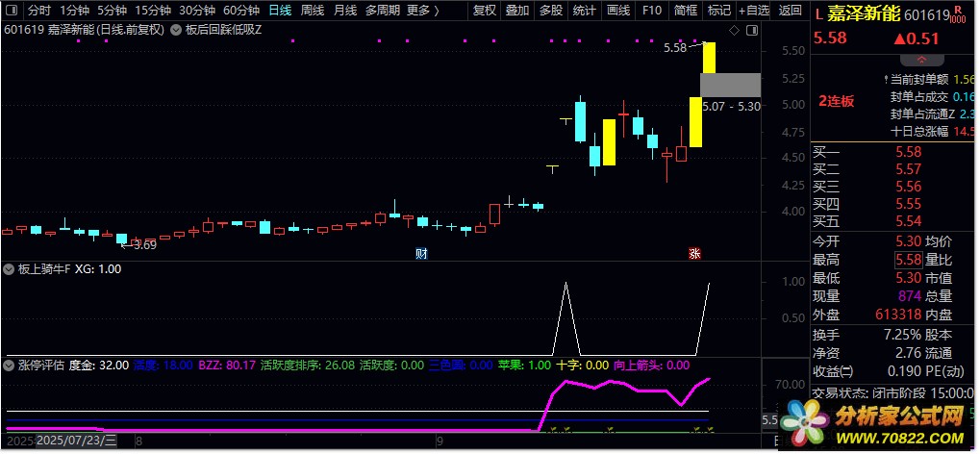
Task: Click the chart title 601619 嘉泽新能(日线.前复权)
Action: click(x=84, y=30)
